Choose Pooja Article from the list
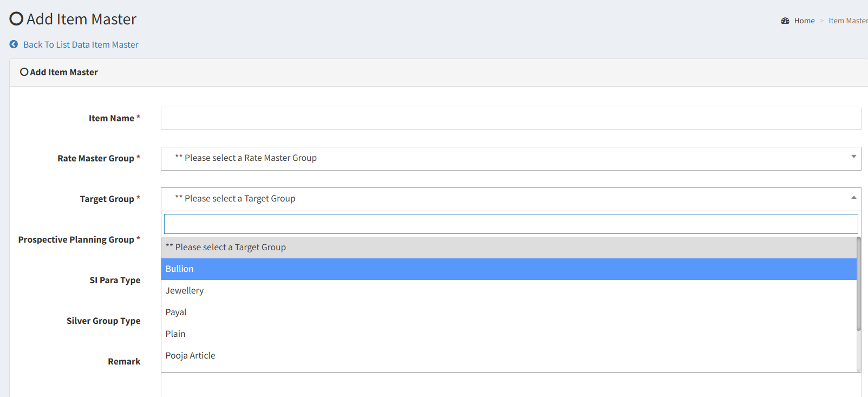The height and width of the screenshot is (397, 868). pyautogui.click(x=508, y=356)
